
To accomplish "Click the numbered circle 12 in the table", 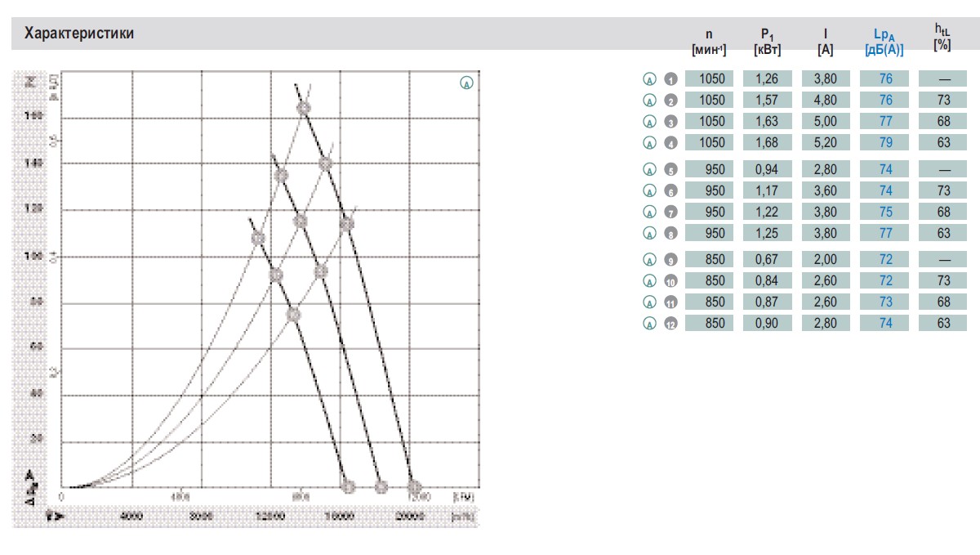I will [670, 324].
